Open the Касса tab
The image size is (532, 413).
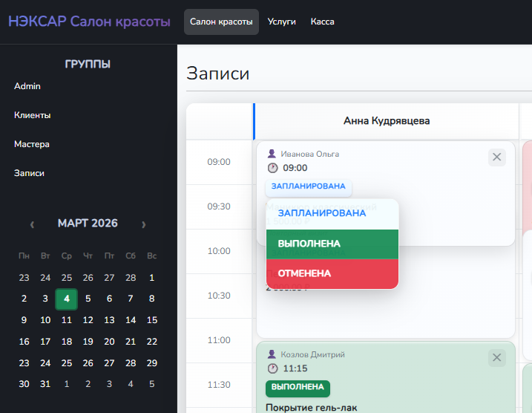coord(322,22)
